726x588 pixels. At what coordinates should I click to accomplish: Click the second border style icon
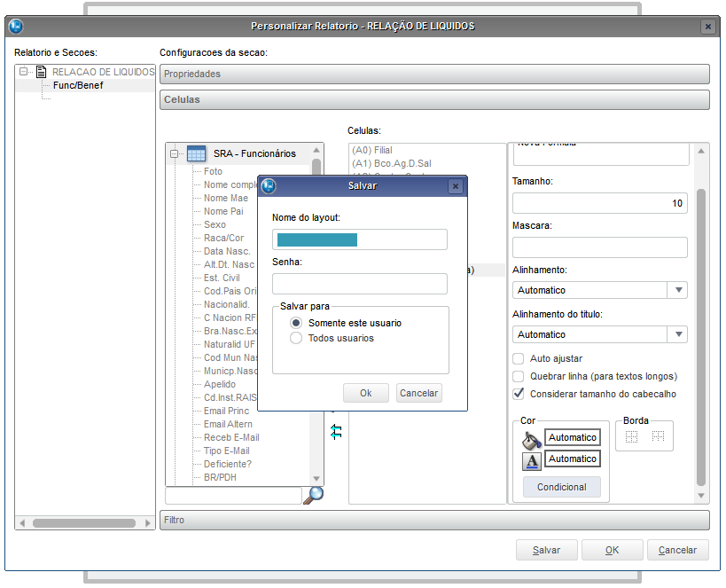tap(658, 436)
